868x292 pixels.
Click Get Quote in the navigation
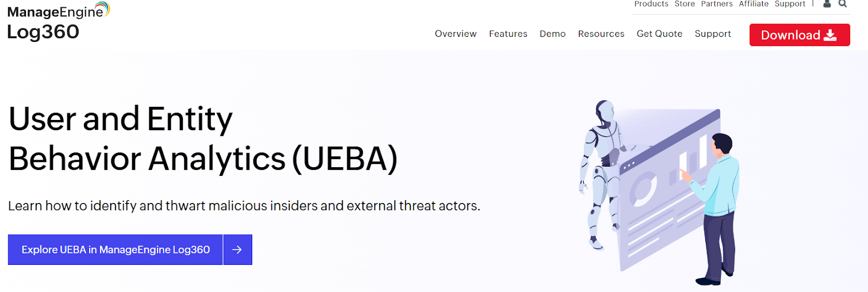click(x=659, y=34)
